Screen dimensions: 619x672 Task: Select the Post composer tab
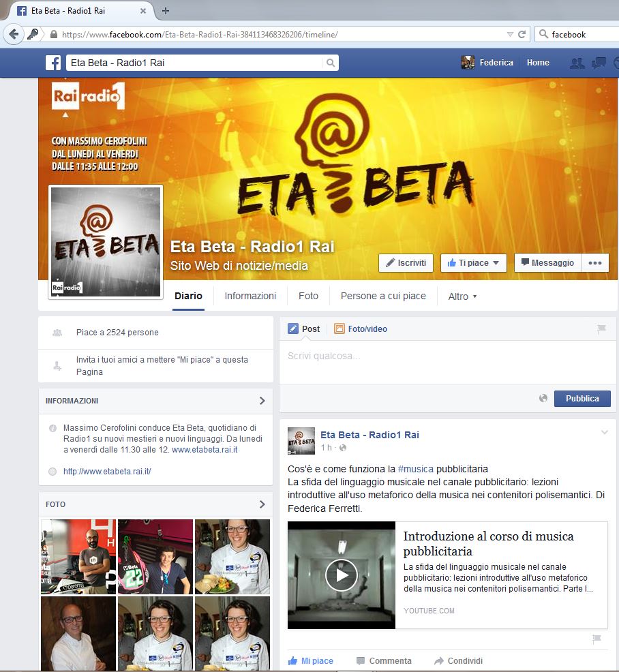[x=304, y=329]
